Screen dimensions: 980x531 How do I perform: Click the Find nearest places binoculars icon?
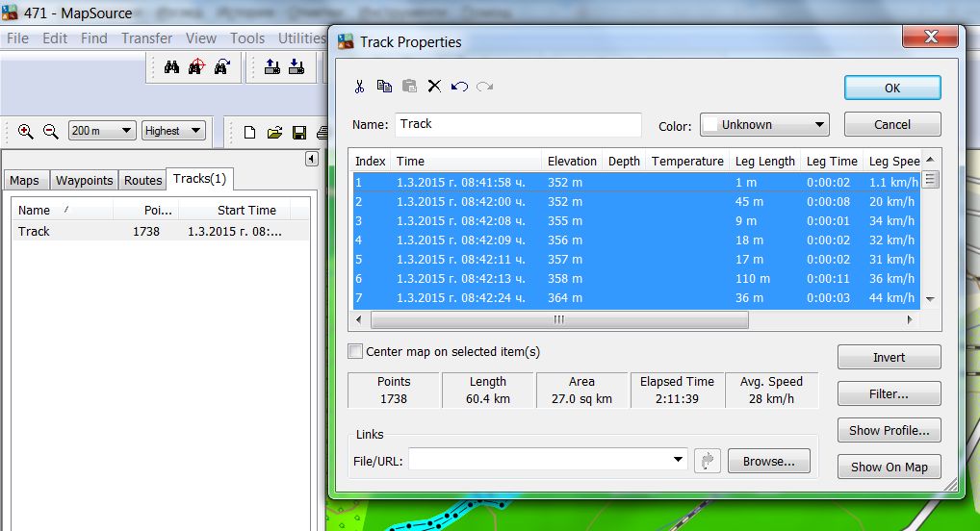point(197,66)
